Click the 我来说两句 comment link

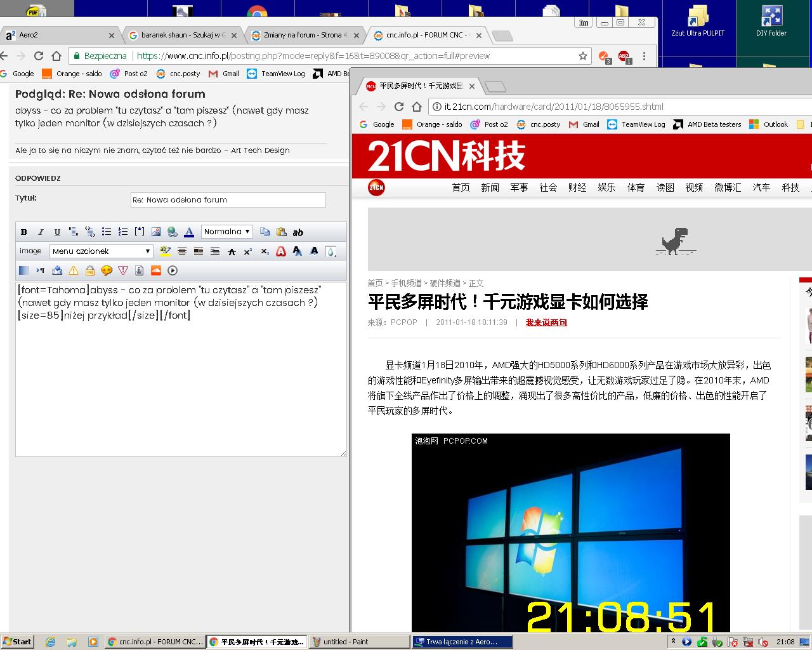(546, 322)
